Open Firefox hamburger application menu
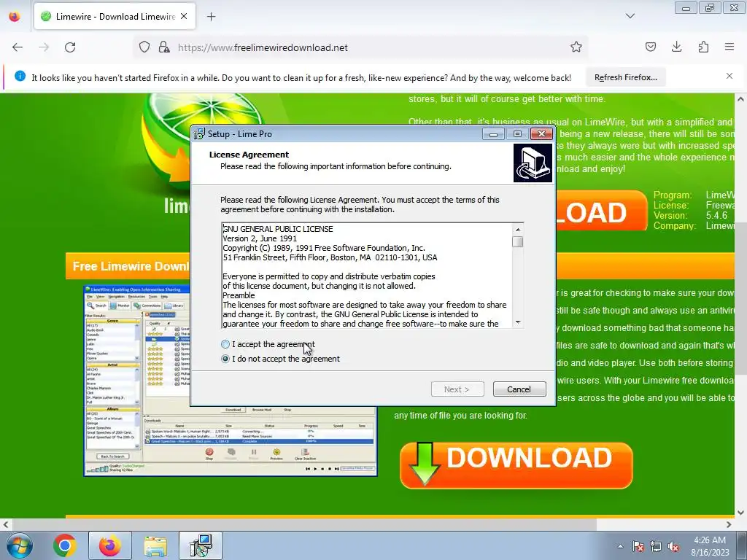Screen dimensions: 747x560 pos(729,47)
